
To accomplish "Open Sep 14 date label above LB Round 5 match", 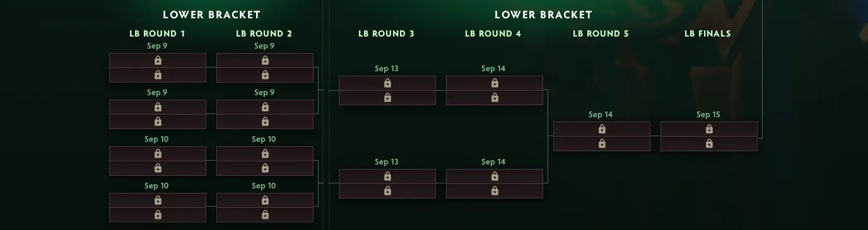I will click(601, 115).
